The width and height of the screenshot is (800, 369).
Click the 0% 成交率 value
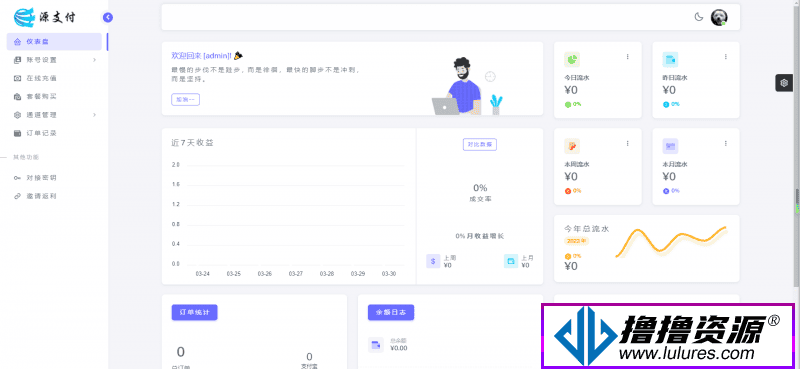click(x=480, y=187)
